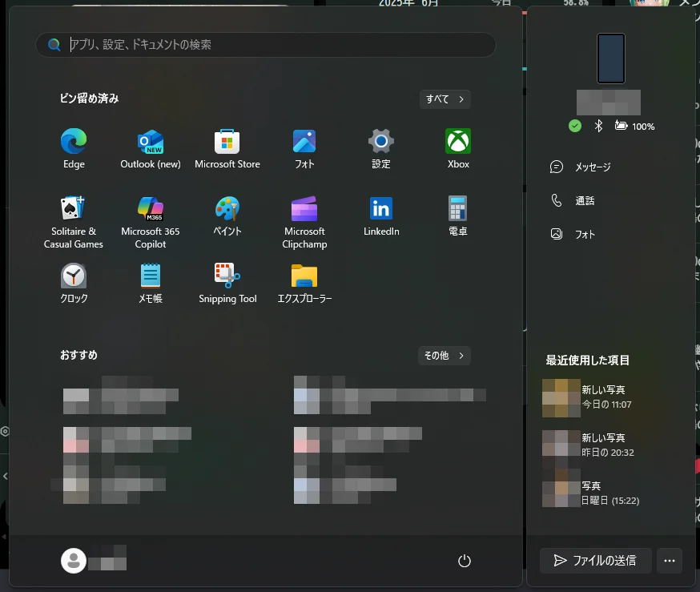This screenshot has width=700, height=592.
Task: Select 通話 in phone panel
Action: tap(584, 201)
